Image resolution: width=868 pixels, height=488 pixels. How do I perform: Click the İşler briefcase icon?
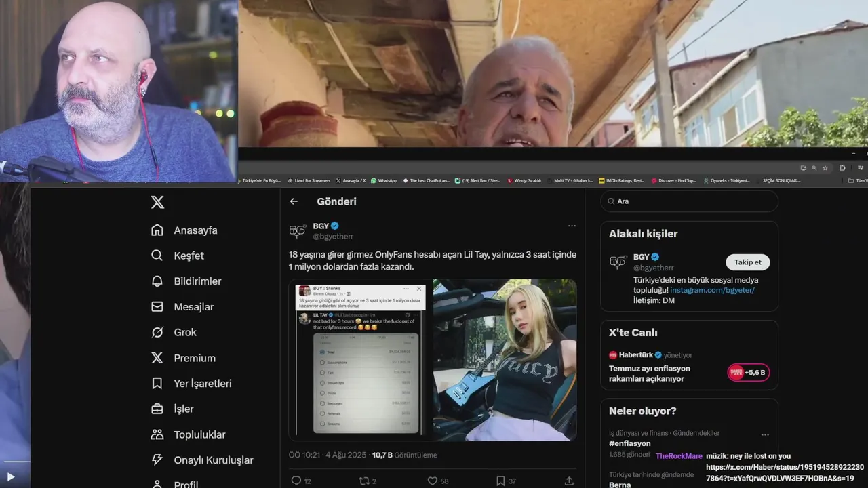[157, 409]
